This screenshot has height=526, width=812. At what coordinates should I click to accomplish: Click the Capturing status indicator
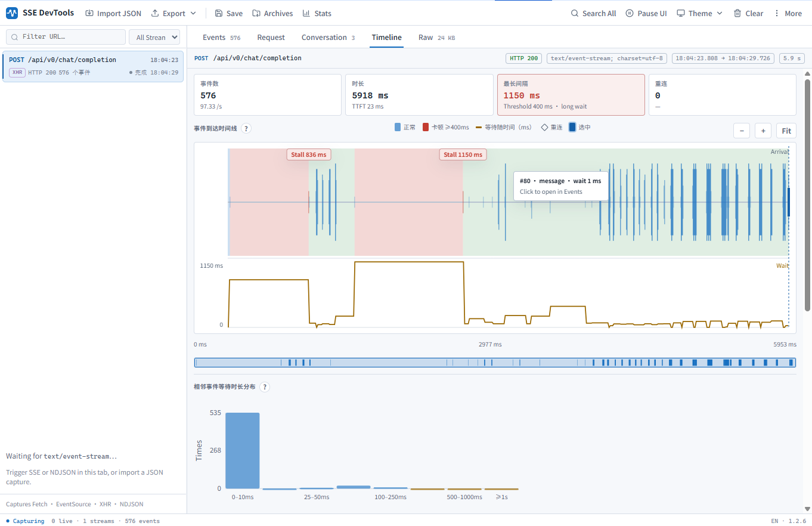(25, 521)
